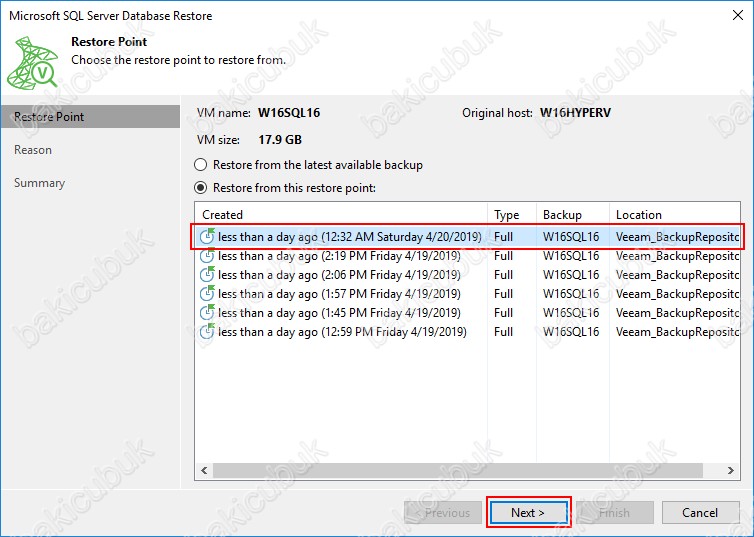Viewport: 754px width, 537px height.
Task: Click the Original host value W16HYPERV
Action: (575, 113)
